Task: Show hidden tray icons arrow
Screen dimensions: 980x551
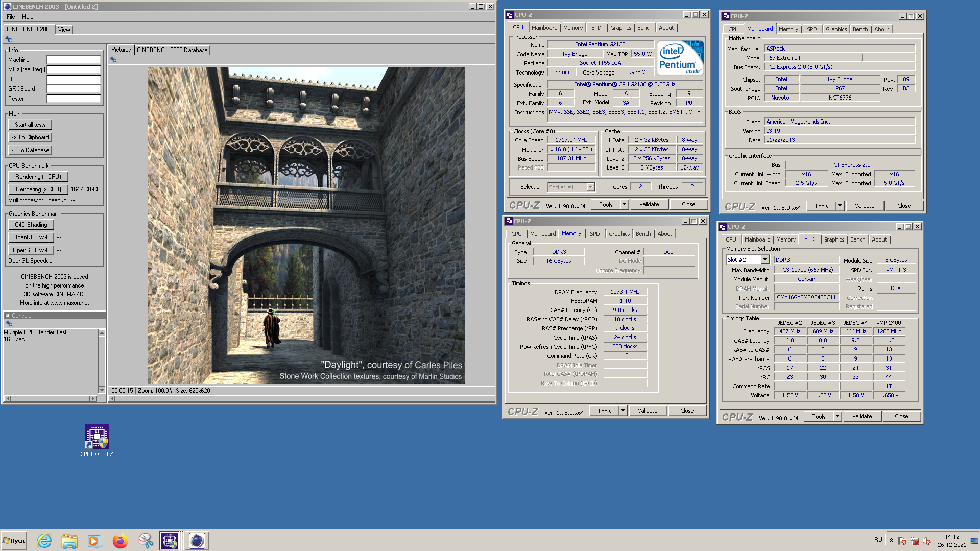Action: tap(891, 540)
